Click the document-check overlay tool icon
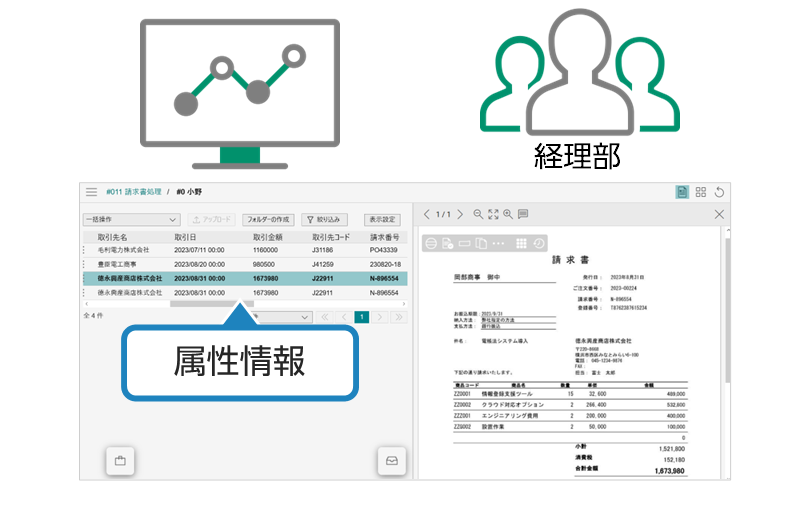The height and width of the screenshot is (509, 810). coord(448,243)
